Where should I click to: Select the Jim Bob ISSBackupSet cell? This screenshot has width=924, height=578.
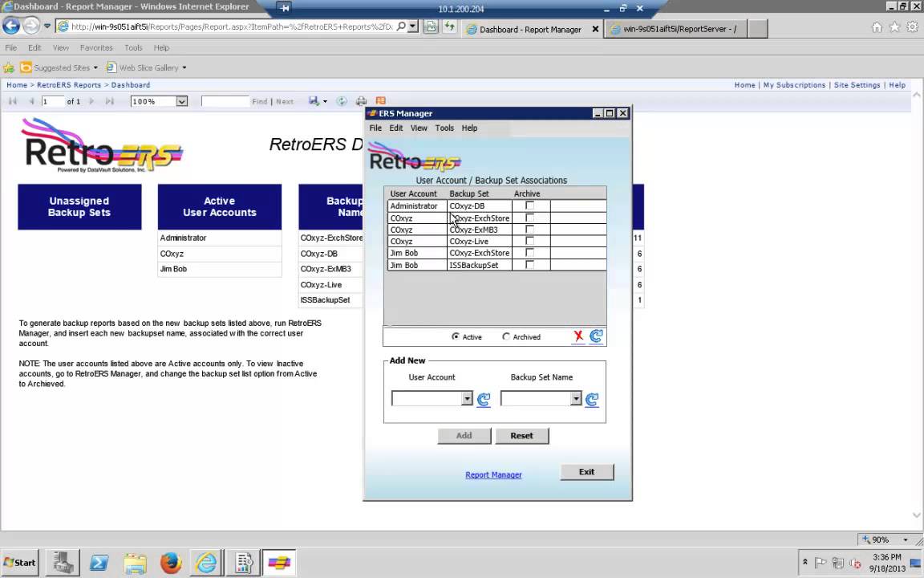(479, 265)
